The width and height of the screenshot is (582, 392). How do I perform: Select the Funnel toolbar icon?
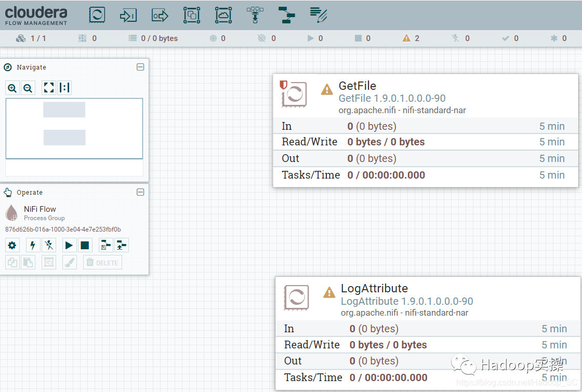255,15
